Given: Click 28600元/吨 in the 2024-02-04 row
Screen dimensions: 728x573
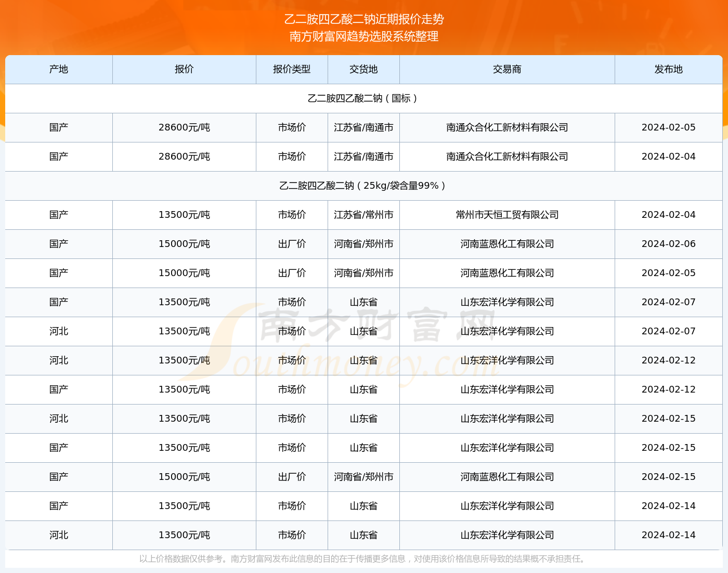Looking at the screenshot, I should (184, 157).
